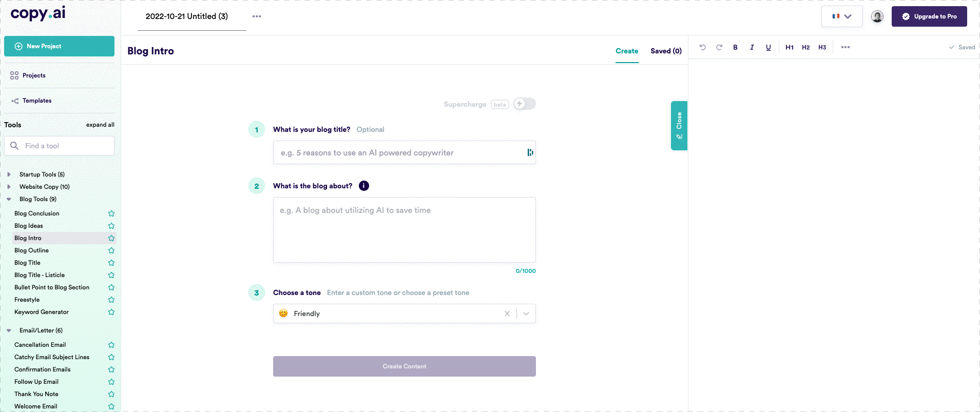Expand Startup Tools (5) category
Image resolution: width=980 pixels, height=412 pixels.
(9, 174)
